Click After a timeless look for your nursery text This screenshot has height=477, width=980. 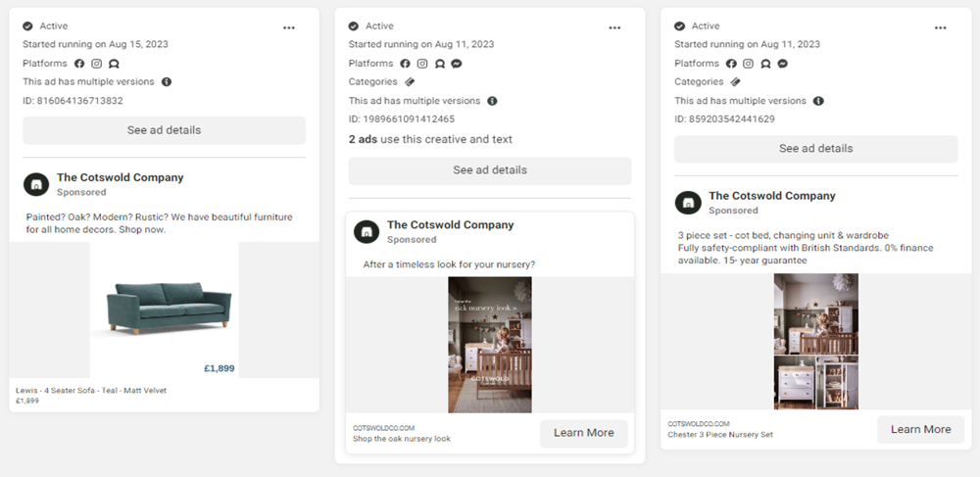coord(449,264)
